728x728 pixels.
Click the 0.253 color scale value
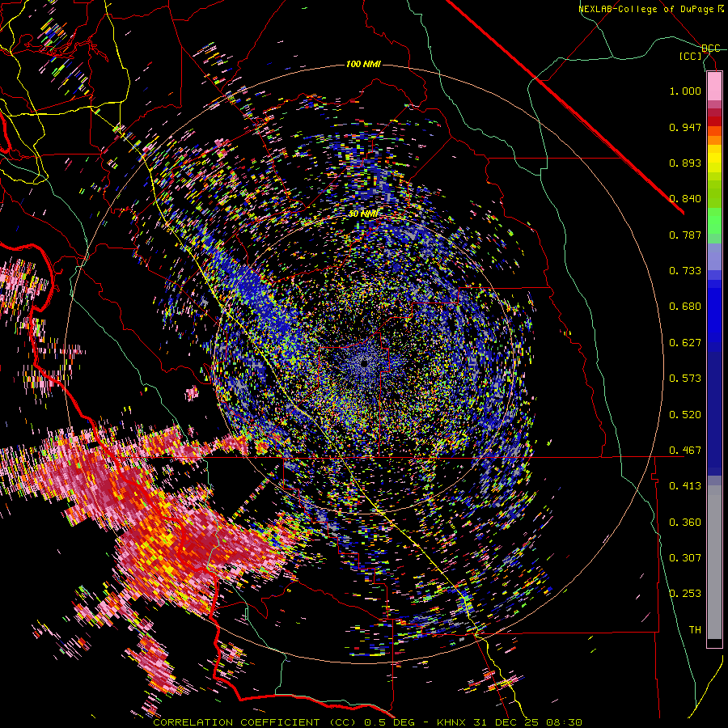tap(685, 594)
